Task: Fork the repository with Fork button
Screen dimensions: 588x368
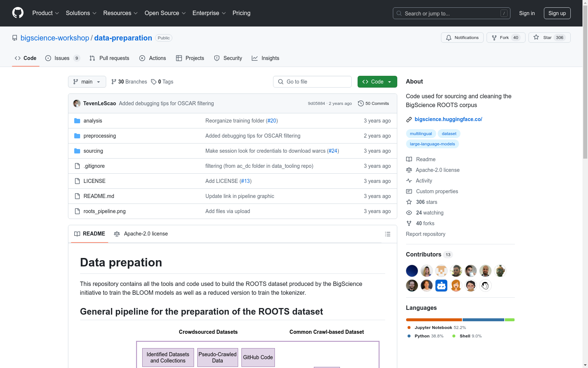Action: pyautogui.click(x=506, y=38)
